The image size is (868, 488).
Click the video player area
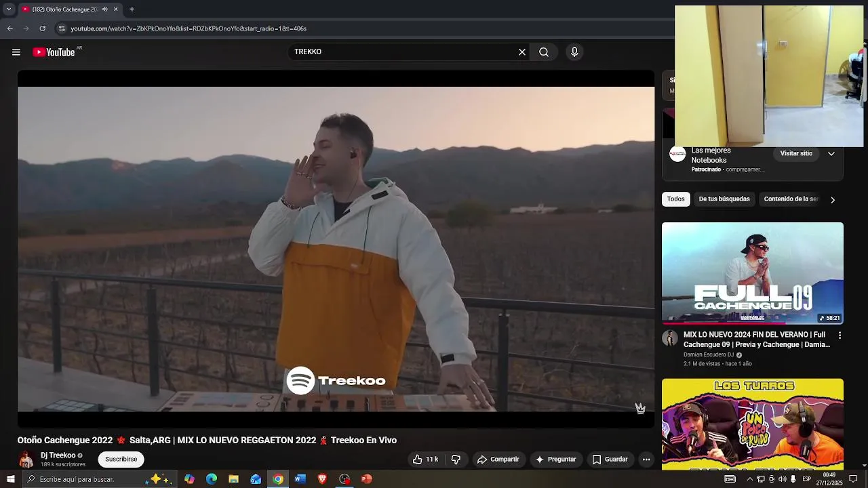336,249
